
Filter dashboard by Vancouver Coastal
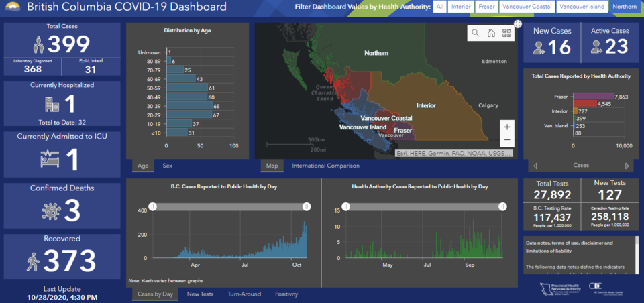tap(527, 7)
